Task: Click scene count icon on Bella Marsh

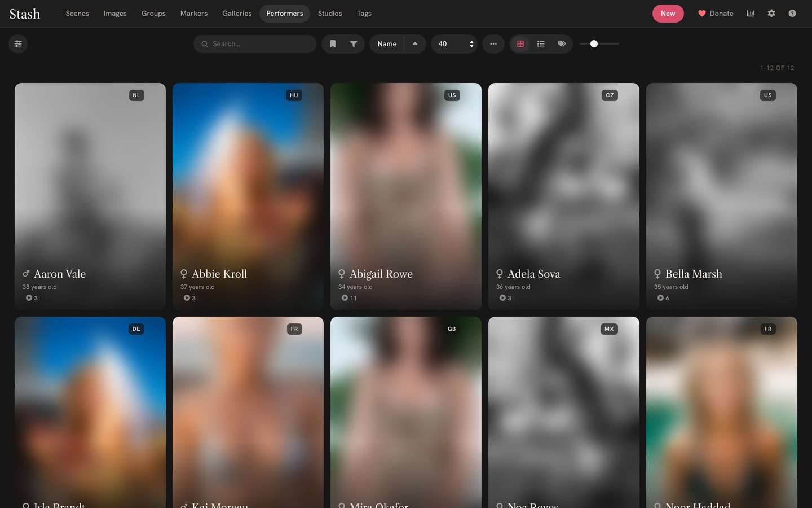Action: pyautogui.click(x=660, y=298)
